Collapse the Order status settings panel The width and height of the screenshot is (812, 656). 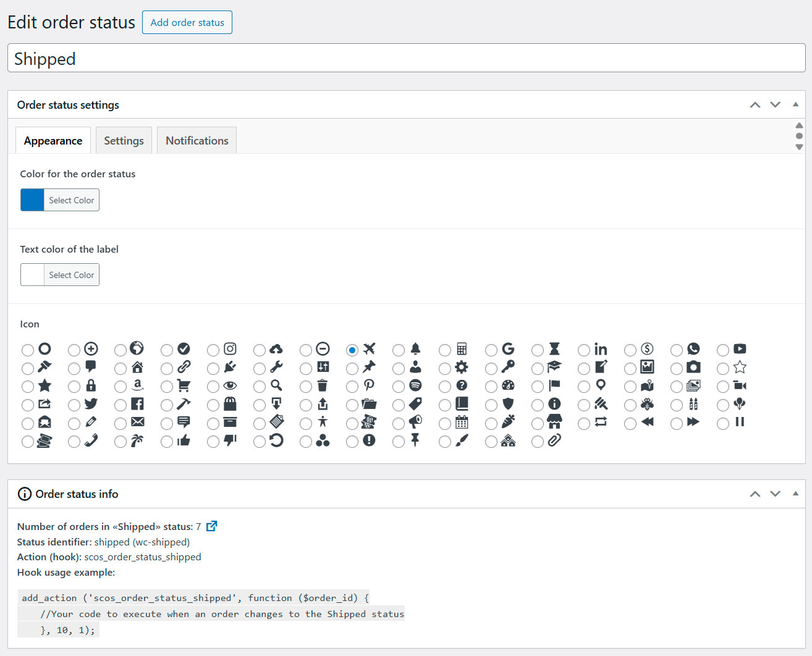point(795,104)
